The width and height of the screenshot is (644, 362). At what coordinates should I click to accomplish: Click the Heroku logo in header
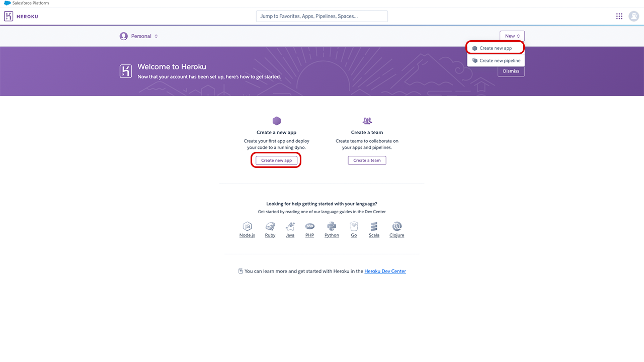[x=21, y=17]
